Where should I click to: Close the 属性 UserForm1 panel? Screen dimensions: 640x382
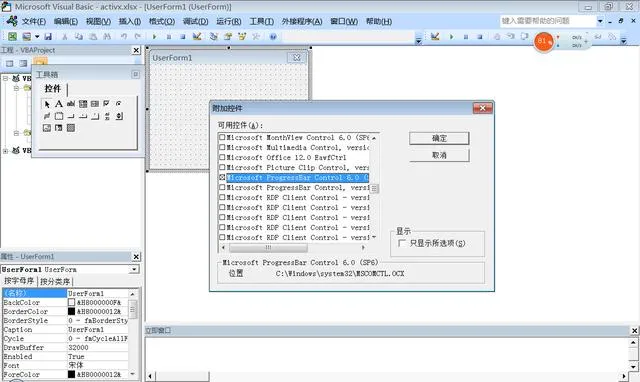(x=136, y=257)
